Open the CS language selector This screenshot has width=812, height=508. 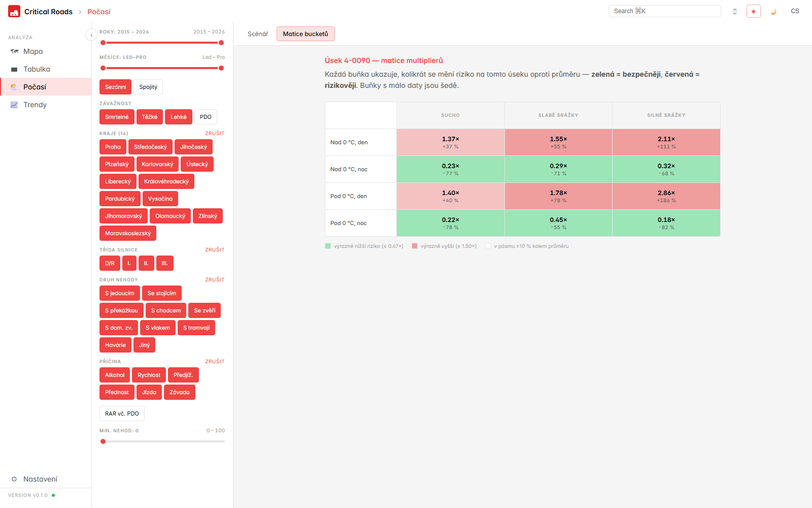click(795, 11)
